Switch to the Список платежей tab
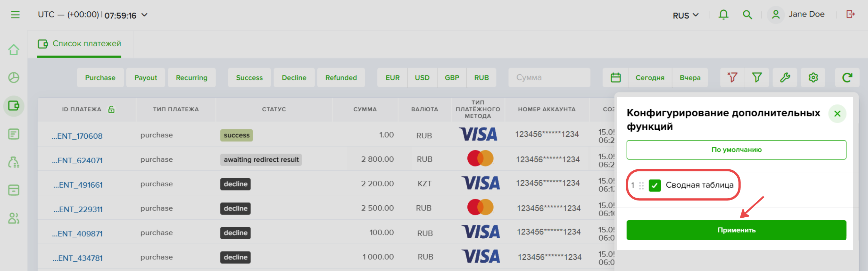The height and width of the screenshot is (271, 868). tap(80, 44)
